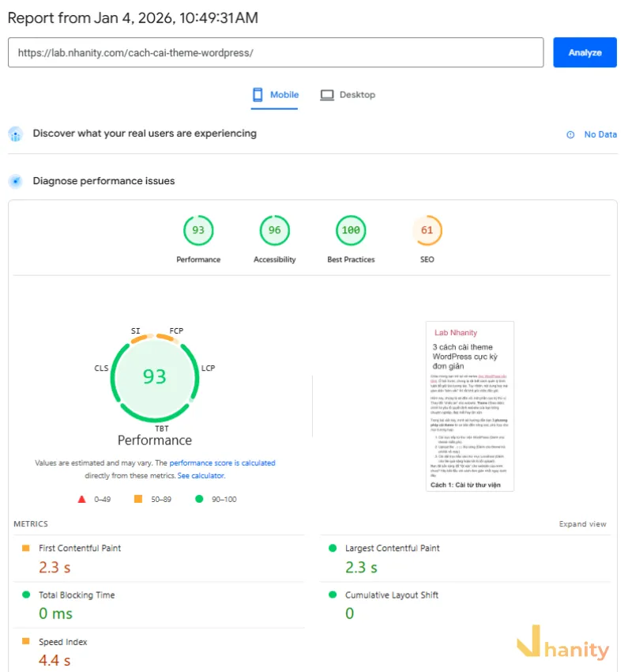Click the desktop monitor icon

327,95
